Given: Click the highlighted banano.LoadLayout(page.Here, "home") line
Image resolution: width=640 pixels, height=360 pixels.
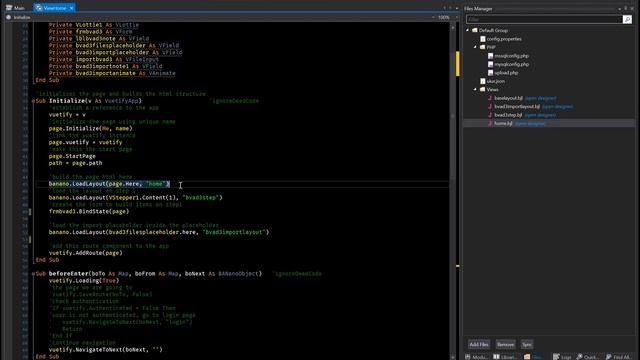Looking at the screenshot, I should click(109, 184).
